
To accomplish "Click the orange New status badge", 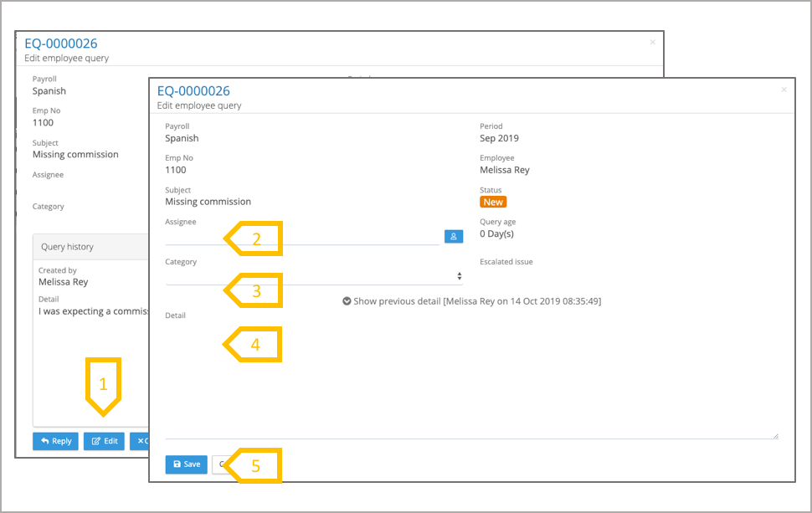I will click(x=493, y=202).
